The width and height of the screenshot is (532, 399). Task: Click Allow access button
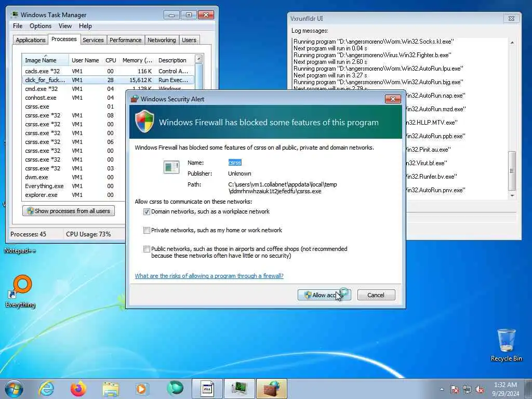[x=324, y=295]
